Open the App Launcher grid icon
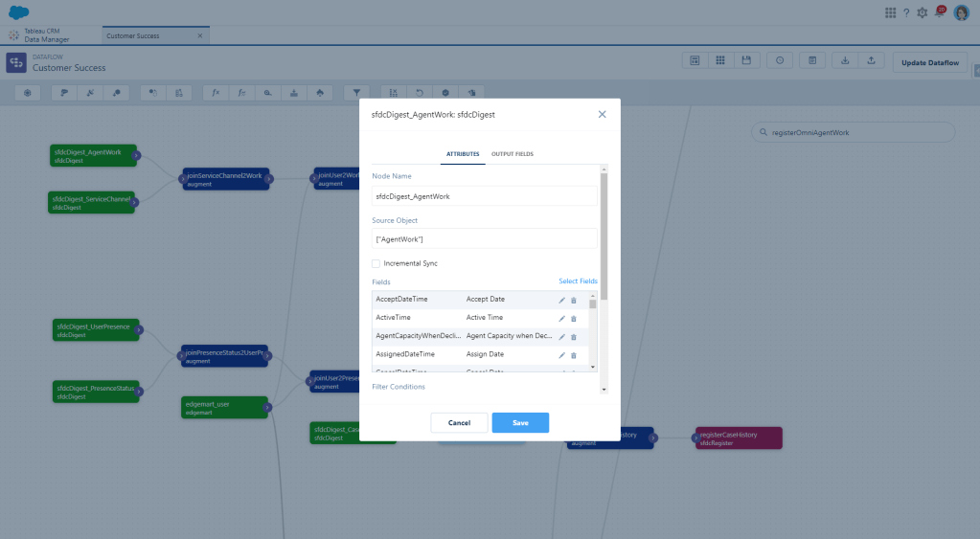 click(890, 12)
